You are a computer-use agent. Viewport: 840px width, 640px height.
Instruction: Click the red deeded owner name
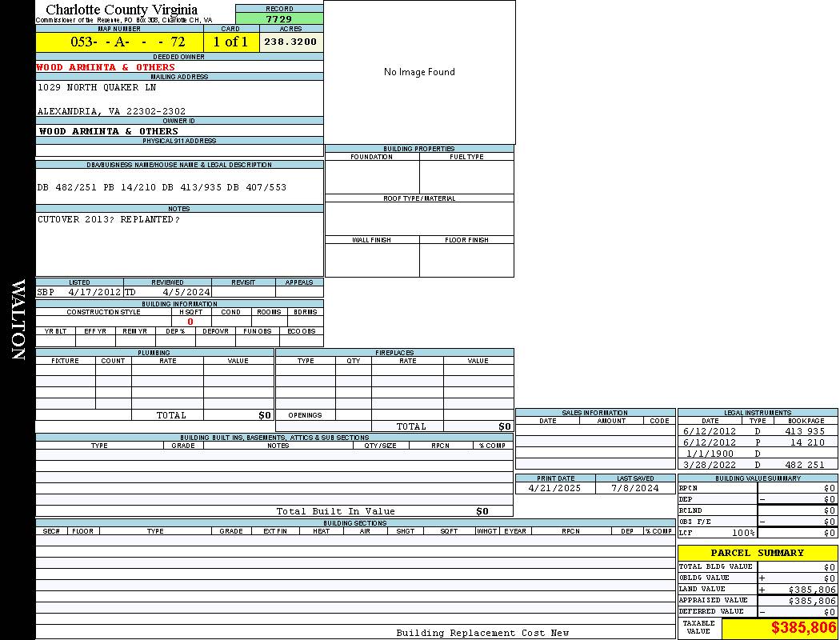(x=106, y=67)
